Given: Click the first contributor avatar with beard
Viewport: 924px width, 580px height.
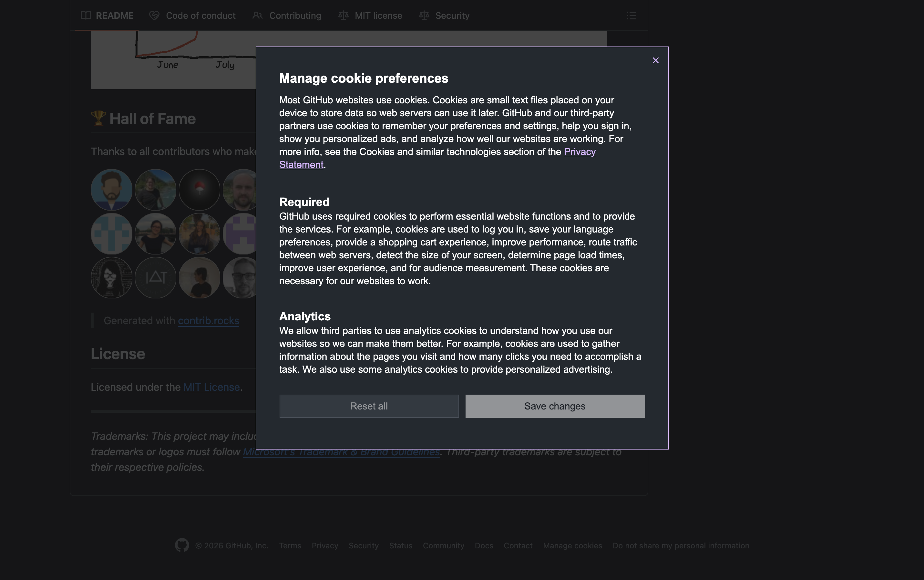Looking at the screenshot, I should (x=112, y=190).
